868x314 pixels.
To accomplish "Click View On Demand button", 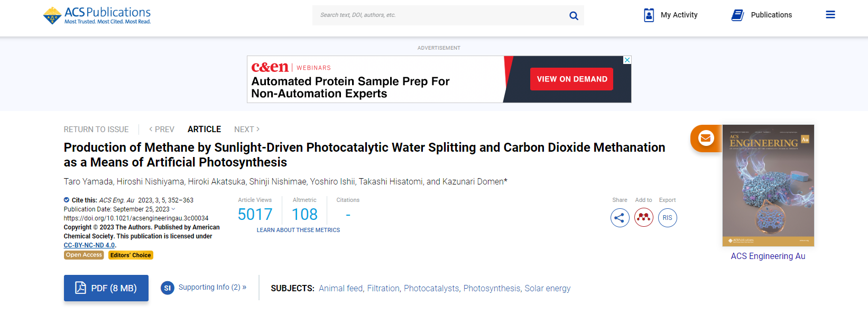I will click(x=571, y=79).
